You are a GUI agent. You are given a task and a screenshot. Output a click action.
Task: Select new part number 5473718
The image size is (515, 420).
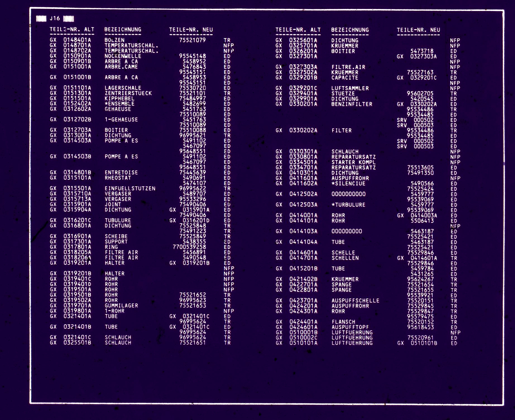(422, 51)
